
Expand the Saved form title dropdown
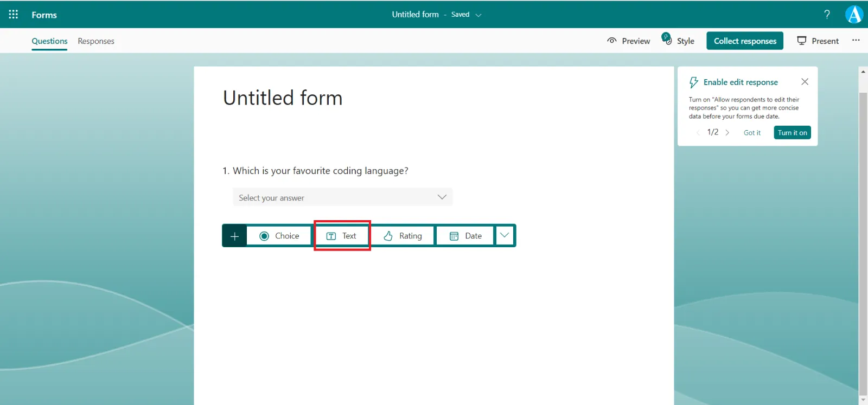478,15
